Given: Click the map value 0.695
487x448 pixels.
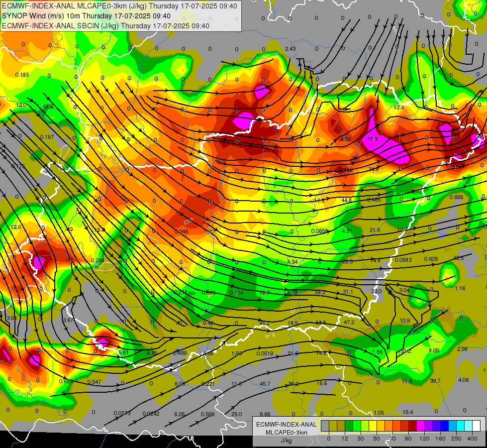Looking at the screenshot, I should (x=456, y=197).
